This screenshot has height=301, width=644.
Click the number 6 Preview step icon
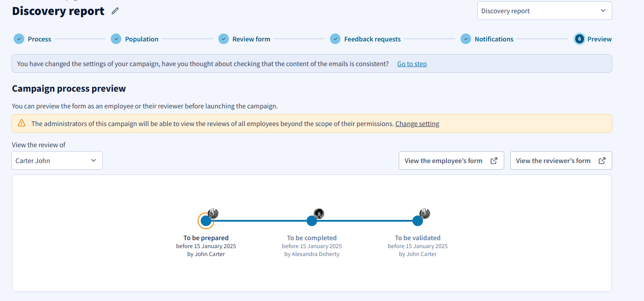pos(579,39)
